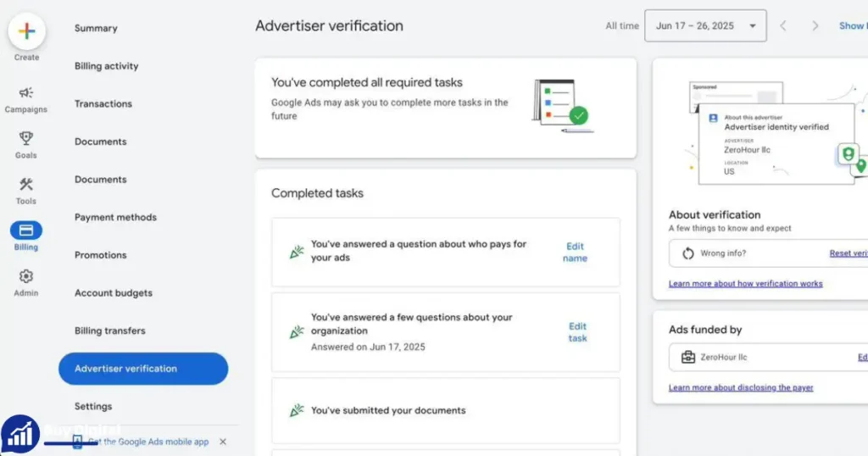The width and height of the screenshot is (868, 456).
Task: Open Learn more about how verification works
Action: [x=745, y=283]
